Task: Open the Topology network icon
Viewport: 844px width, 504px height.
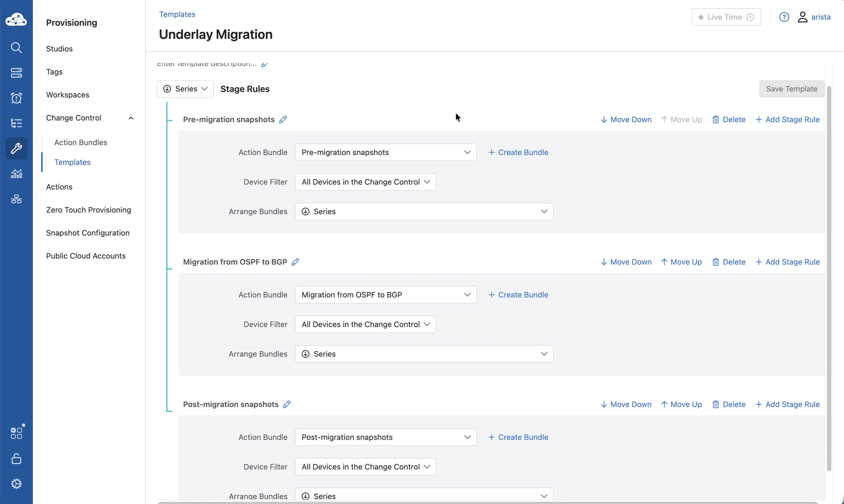Action: click(16, 199)
